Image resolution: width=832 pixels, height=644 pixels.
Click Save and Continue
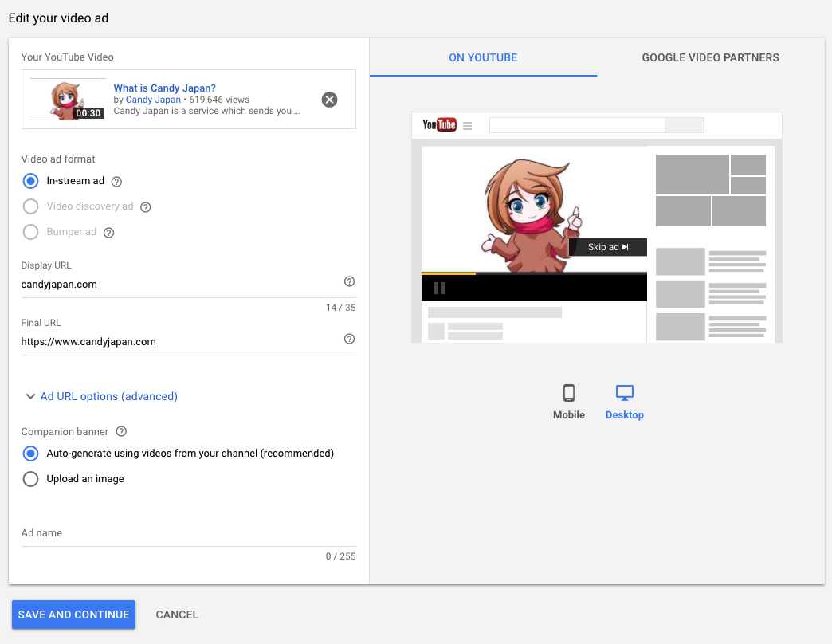(x=74, y=615)
